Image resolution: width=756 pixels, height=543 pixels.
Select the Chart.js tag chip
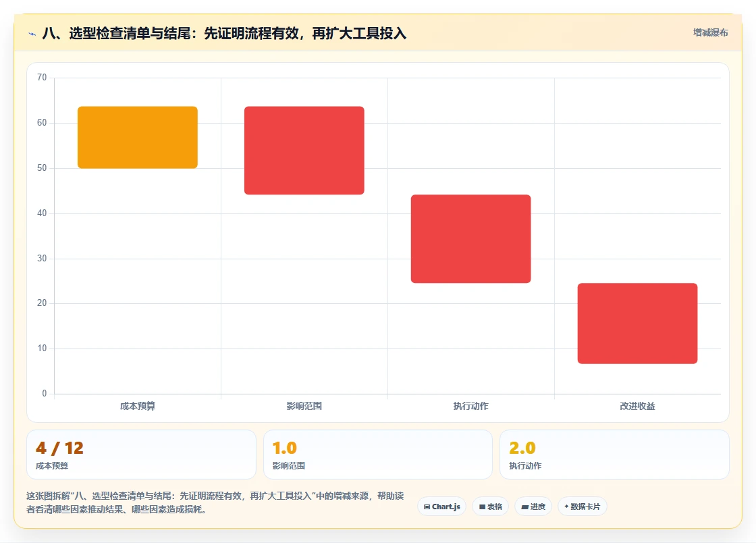(x=441, y=507)
